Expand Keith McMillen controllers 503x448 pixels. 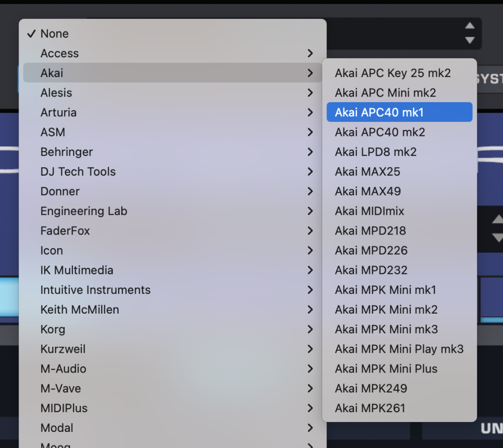pos(80,310)
